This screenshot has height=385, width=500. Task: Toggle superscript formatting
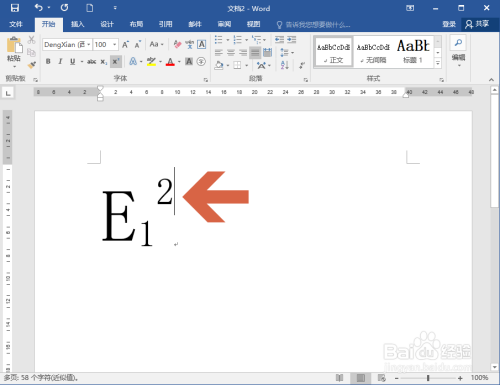coord(115,62)
